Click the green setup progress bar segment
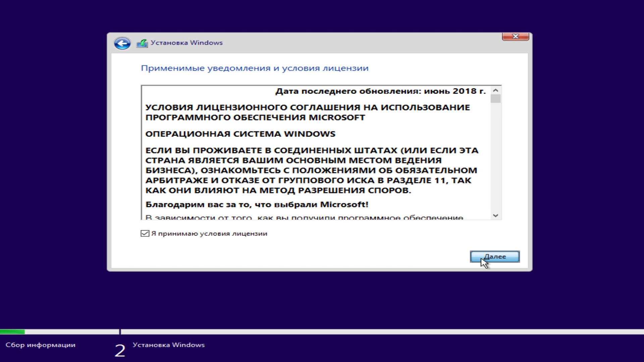The width and height of the screenshot is (644, 362). click(x=12, y=332)
